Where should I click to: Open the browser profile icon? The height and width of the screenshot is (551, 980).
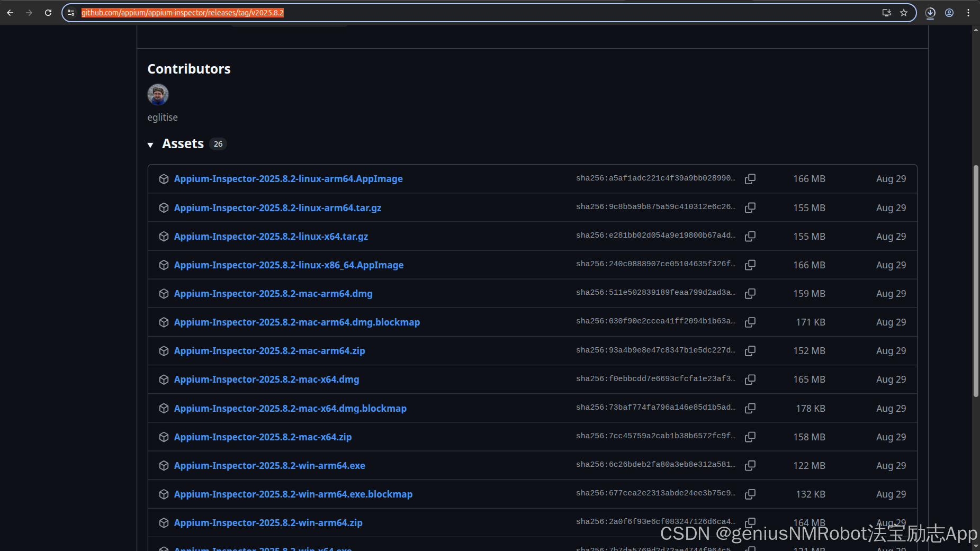[x=949, y=12]
